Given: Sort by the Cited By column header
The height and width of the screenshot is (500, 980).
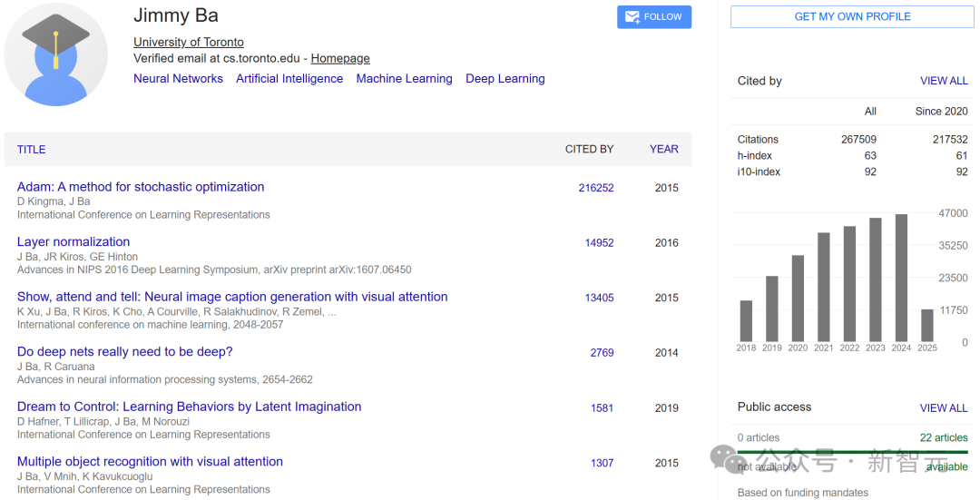Looking at the screenshot, I should [x=589, y=150].
